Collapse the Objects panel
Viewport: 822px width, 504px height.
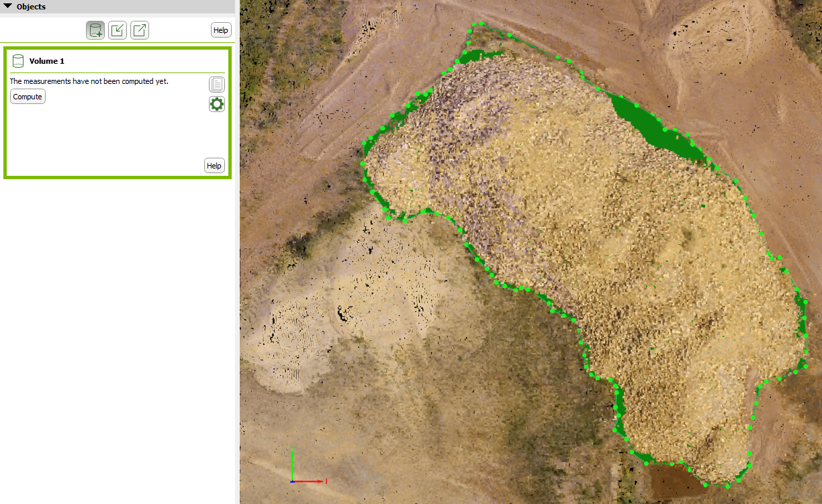(x=7, y=6)
